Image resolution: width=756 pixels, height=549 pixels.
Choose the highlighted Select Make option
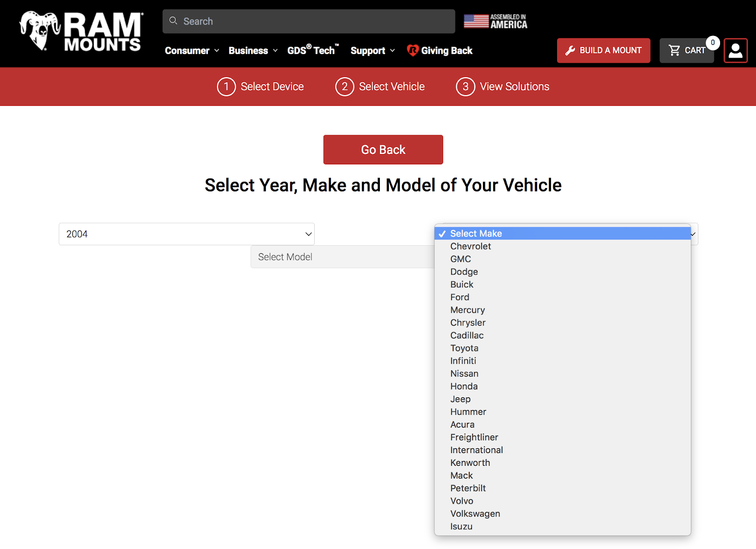(x=562, y=233)
